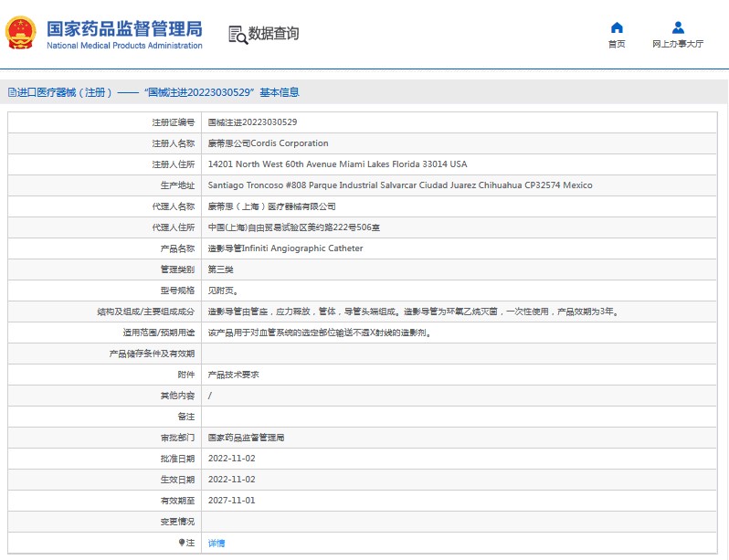Click the 批准日期 row label
Viewport: 729px width, 560px height.
coord(177,459)
